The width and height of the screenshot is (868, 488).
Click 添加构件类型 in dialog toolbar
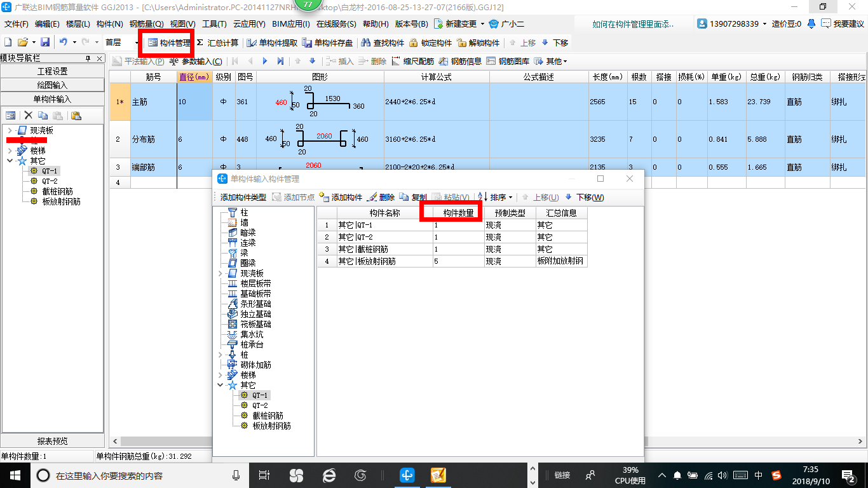[x=243, y=198]
